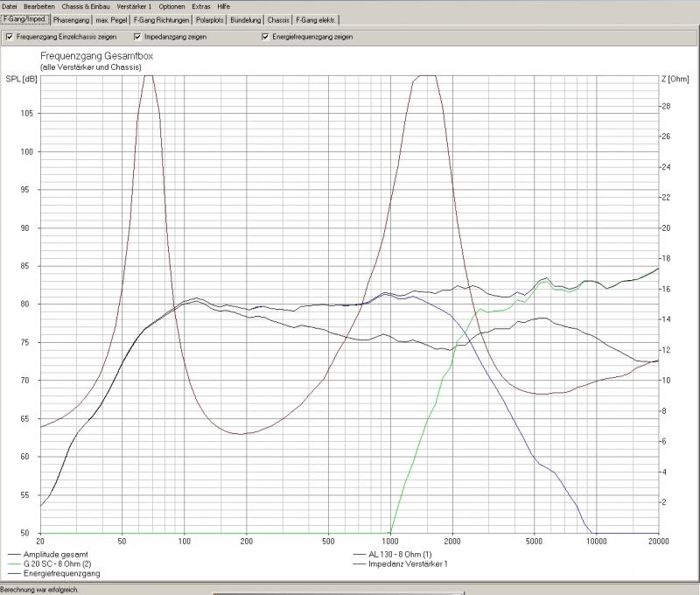Open the Verstärker 1 menu
Screen dimensions: 700x595
click(x=134, y=6)
